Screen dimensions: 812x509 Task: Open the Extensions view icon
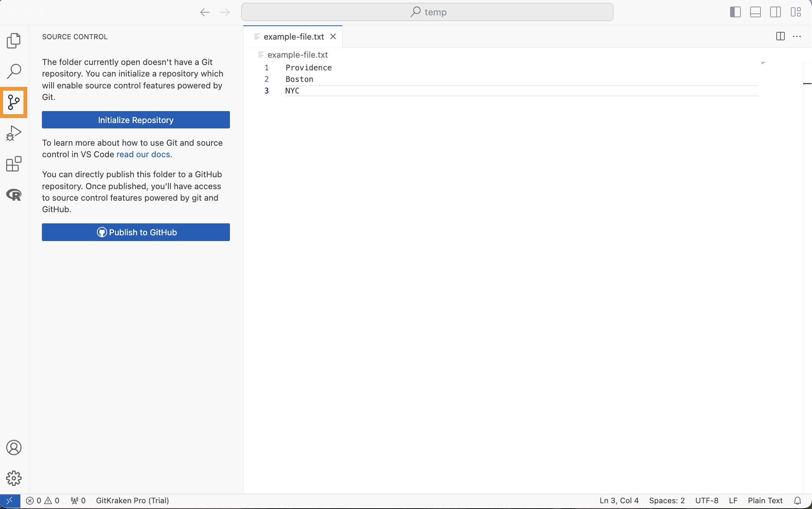click(14, 164)
